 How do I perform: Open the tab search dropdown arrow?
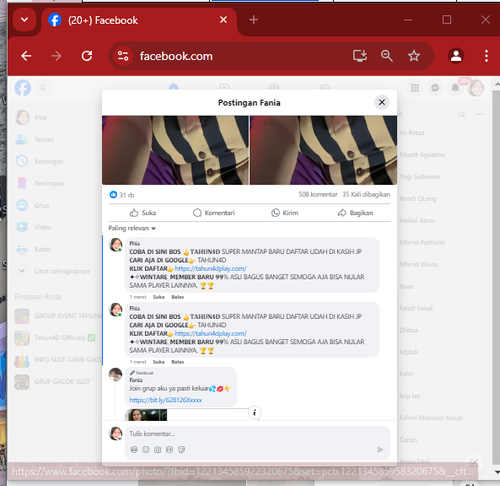pyautogui.click(x=24, y=20)
